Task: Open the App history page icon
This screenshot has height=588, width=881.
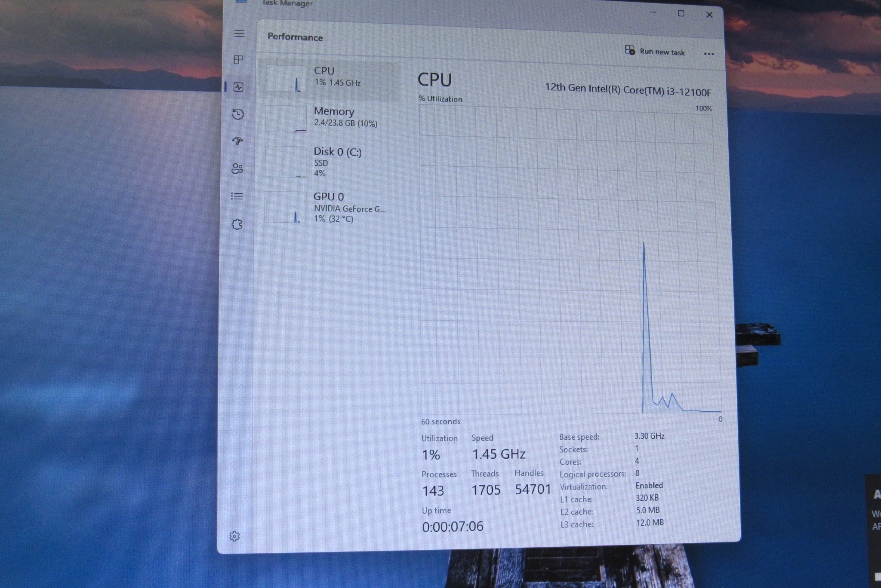Action: pyautogui.click(x=238, y=114)
